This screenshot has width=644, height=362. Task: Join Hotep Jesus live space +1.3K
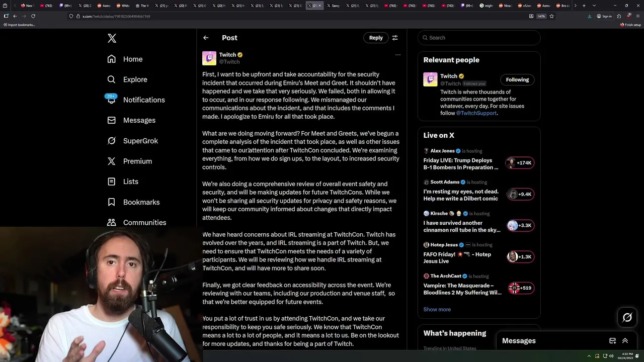(x=520, y=257)
